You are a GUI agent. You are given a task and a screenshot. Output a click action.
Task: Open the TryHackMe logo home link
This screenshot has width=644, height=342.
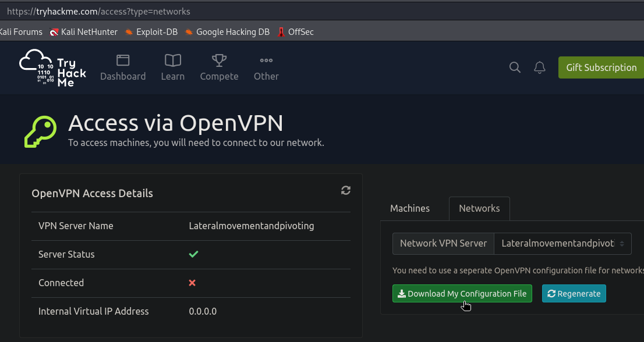[x=53, y=67]
